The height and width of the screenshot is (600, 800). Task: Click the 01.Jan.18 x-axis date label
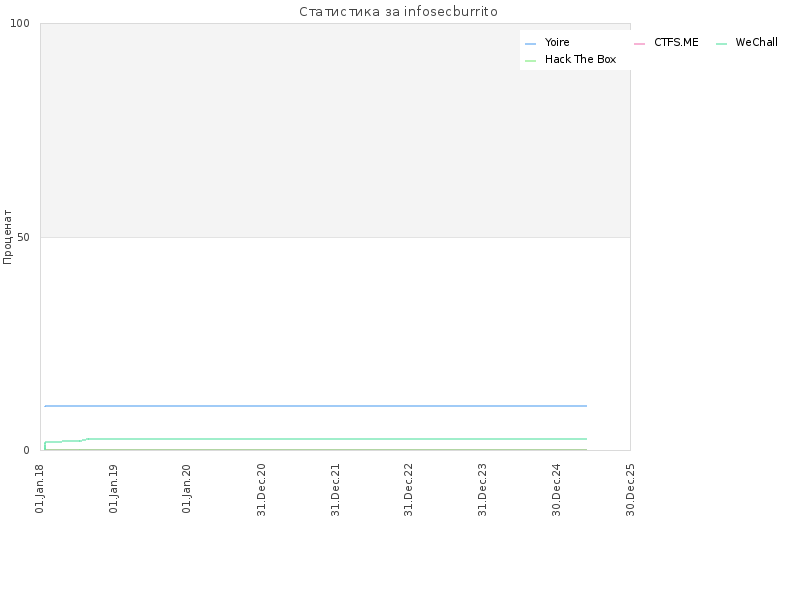coord(40,489)
